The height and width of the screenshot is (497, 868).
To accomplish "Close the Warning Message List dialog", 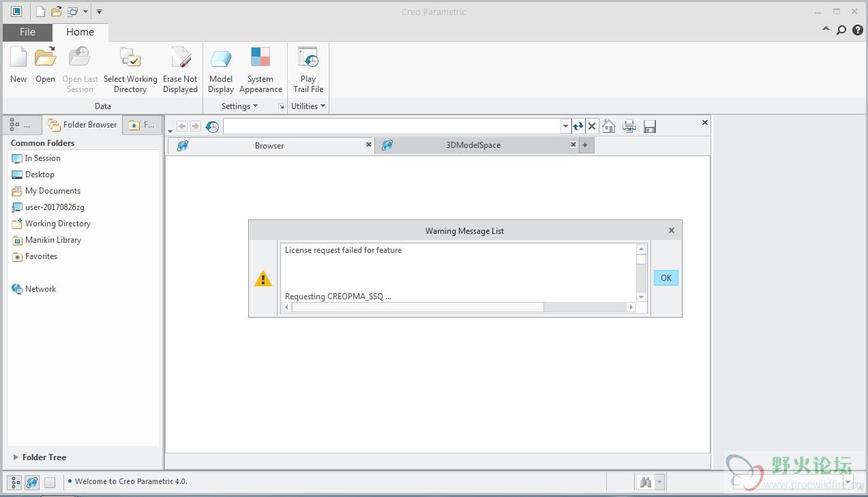I will point(672,230).
